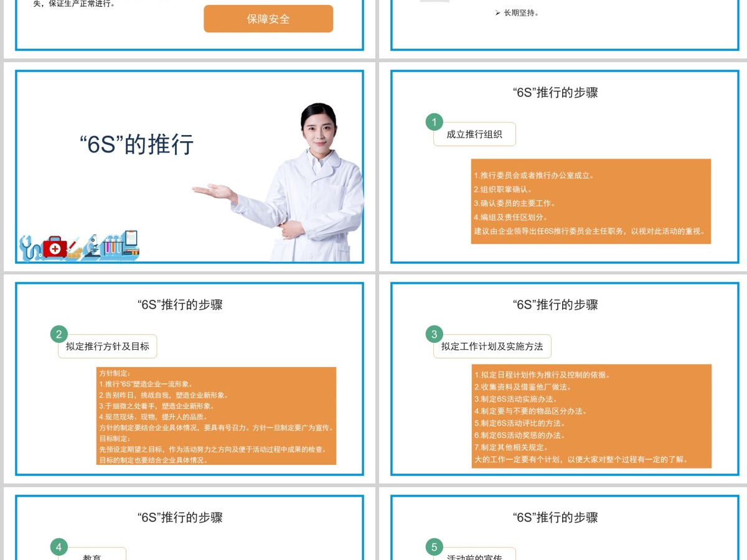Click text 3.于细微之处着手，塑造企业新形象。
747x560 pixels.
pos(156,406)
